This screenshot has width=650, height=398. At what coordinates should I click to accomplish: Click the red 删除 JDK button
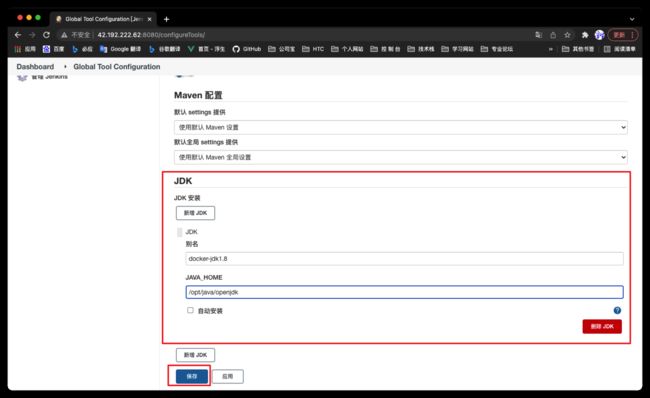coord(602,326)
